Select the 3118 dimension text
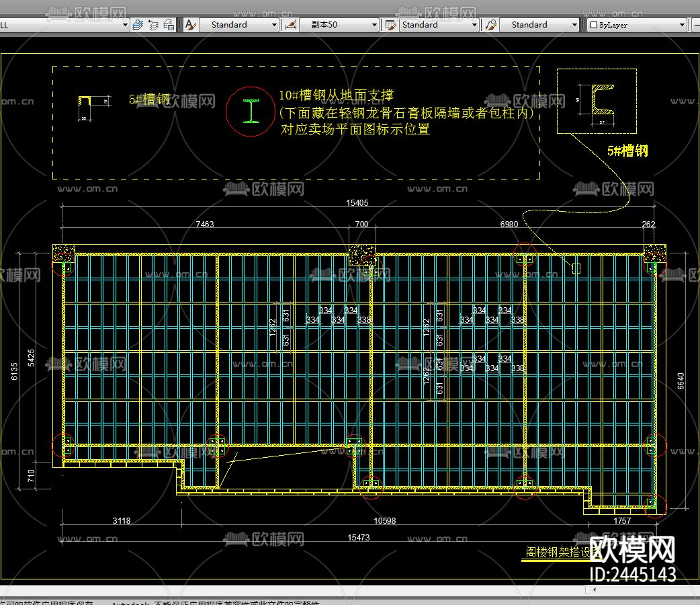 click(x=122, y=520)
